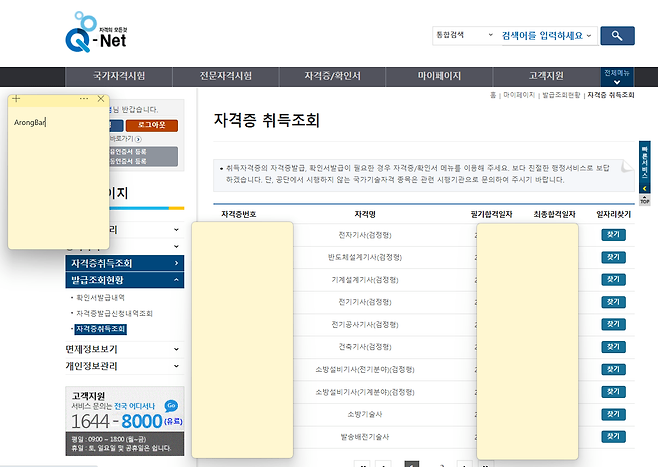Open the 마이페이지 menu
Viewport: 658px width, 467px height.
pos(439,76)
